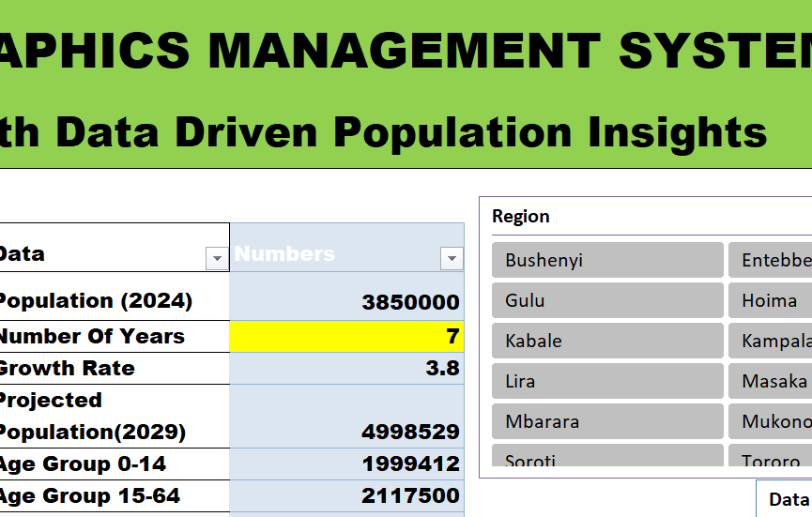This screenshot has width=812, height=517.
Task: Choose Kabale from the Region slicer
Action: coord(606,341)
